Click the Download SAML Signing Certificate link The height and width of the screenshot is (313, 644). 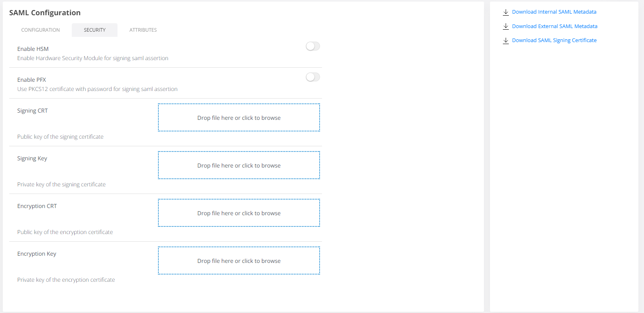[554, 40]
